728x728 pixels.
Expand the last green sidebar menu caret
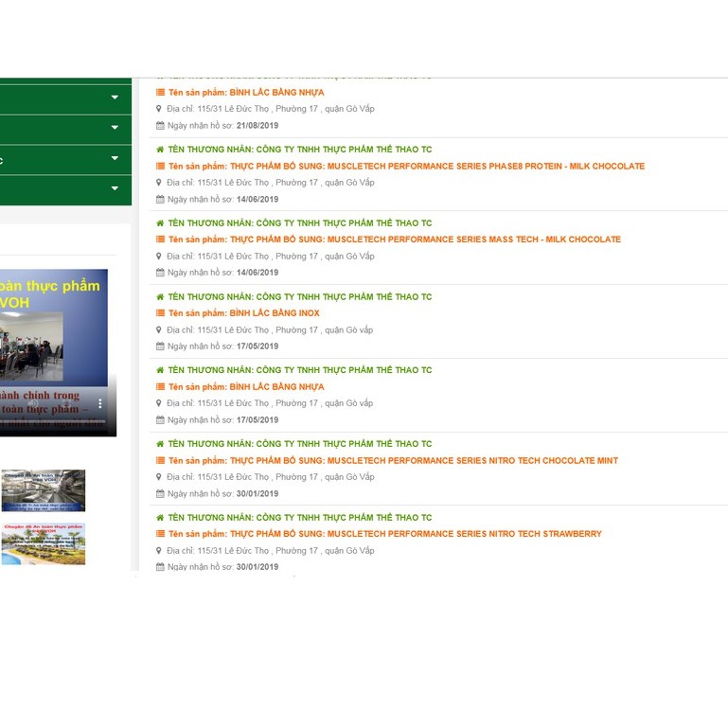(115, 188)
